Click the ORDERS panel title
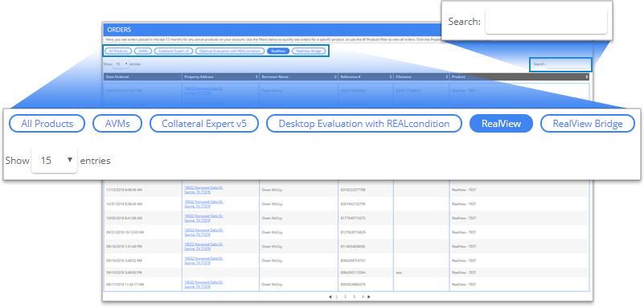The height and width of the screenshot is (307, 644). [119, 30]
